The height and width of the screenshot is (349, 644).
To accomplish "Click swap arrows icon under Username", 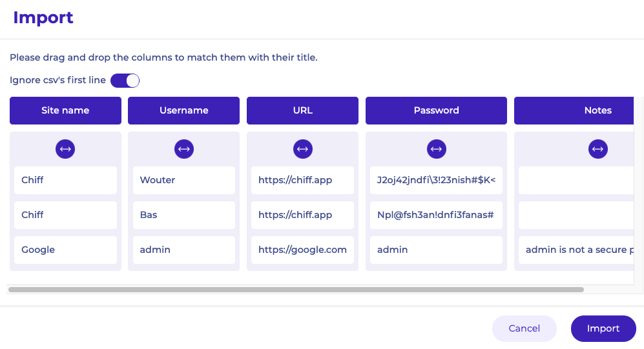I will (184, 149).
